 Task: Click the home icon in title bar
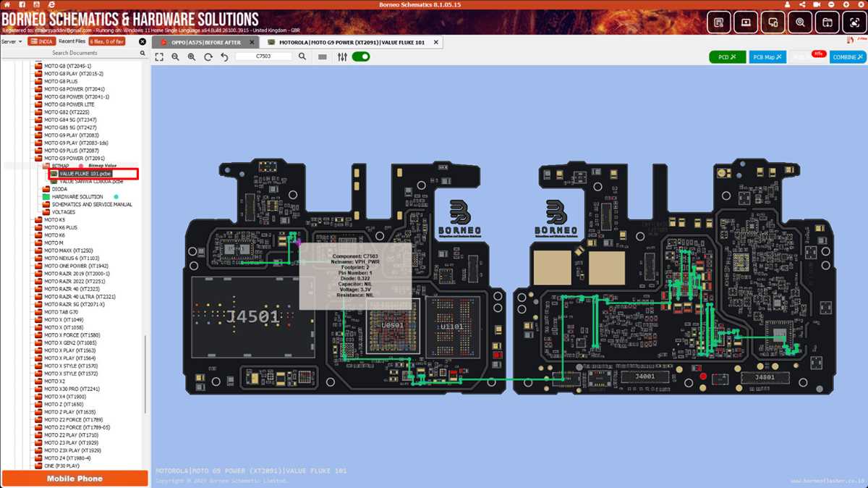[x=7, y=4]
